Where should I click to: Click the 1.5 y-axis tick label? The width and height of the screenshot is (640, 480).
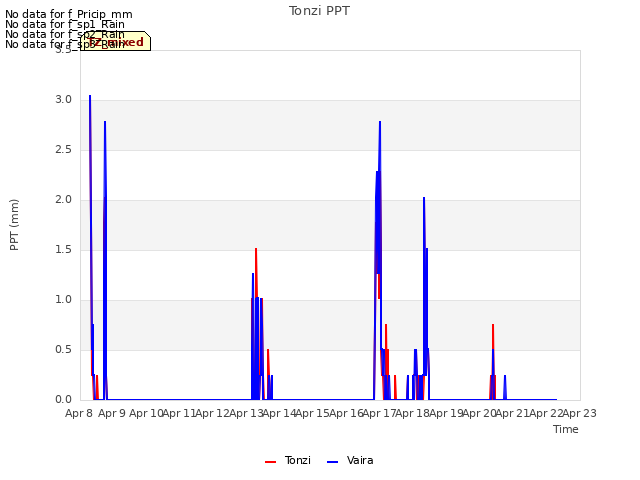click(x=63, y=250)
